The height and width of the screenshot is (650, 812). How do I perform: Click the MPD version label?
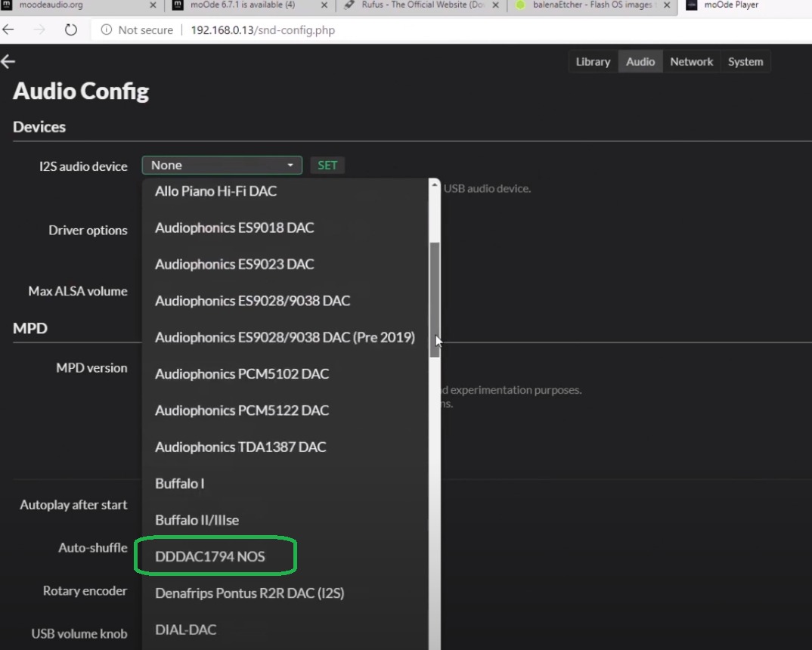[x=91, y=368]
